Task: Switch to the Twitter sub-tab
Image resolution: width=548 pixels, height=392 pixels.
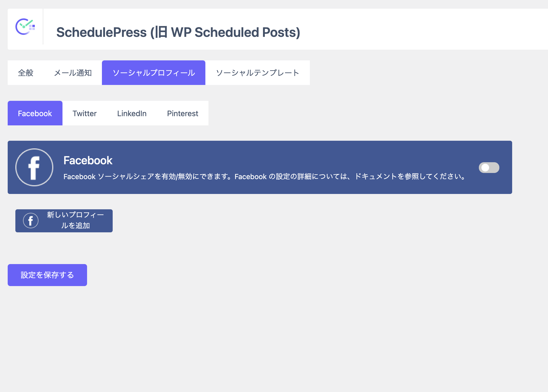Action: click(85, 113)
